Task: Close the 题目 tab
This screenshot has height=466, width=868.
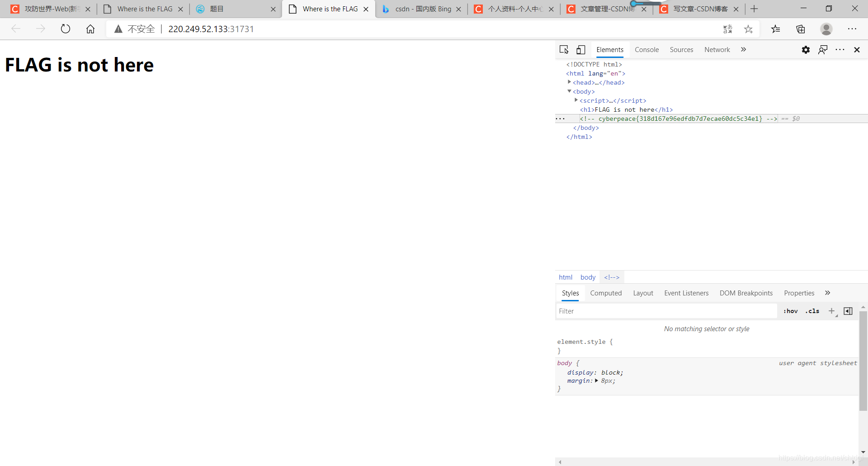Action: coord(273,9)
